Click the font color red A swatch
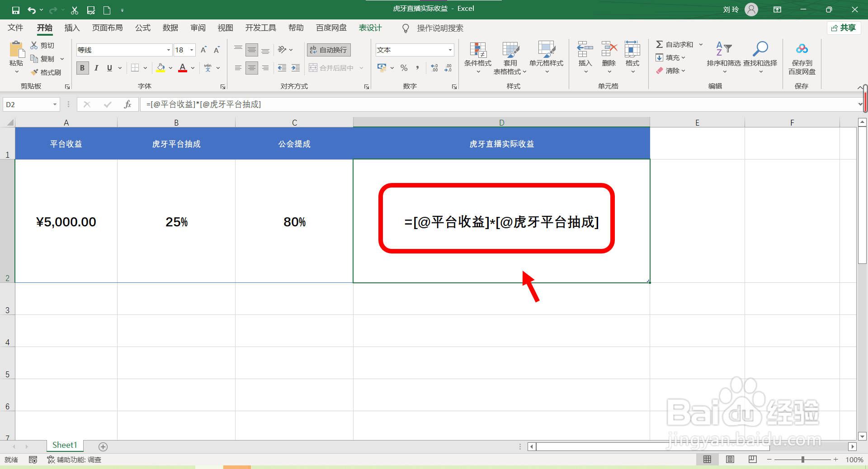This screenshot has width=868, height=469. click(183, 68)
